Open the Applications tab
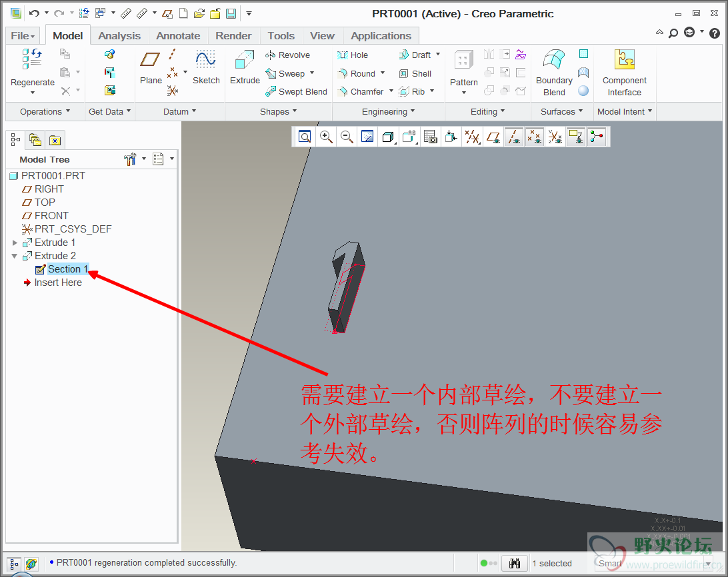 click(381, 36)
